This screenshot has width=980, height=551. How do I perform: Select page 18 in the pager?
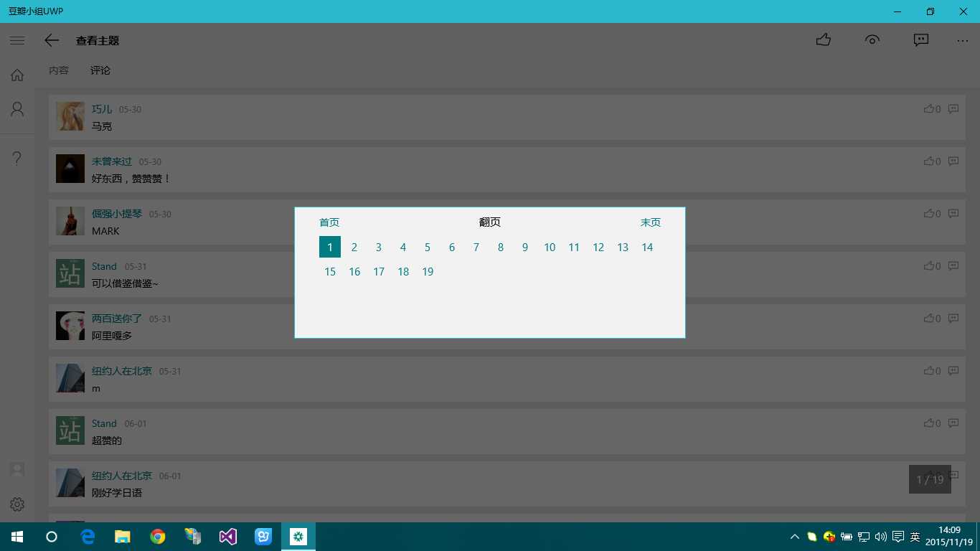[403, 271]
